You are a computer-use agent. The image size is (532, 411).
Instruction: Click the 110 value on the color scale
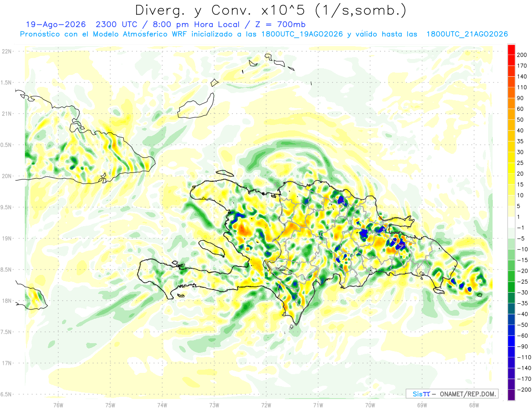point(522,87)
